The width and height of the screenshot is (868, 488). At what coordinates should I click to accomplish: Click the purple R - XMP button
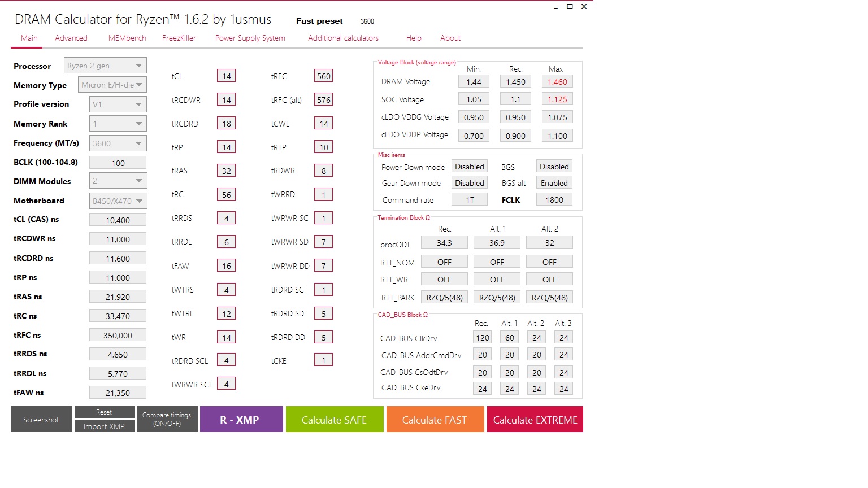(241, 420)
